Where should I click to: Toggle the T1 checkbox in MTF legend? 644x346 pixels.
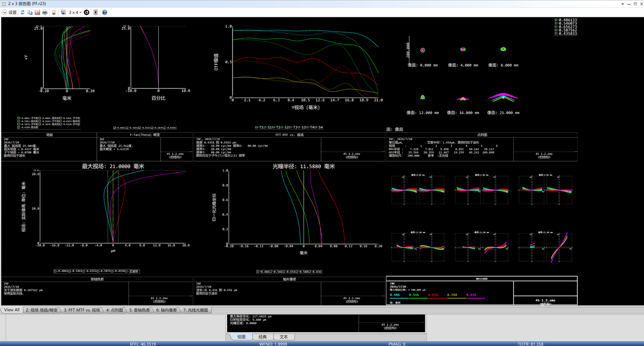click(x=257, y=127)
